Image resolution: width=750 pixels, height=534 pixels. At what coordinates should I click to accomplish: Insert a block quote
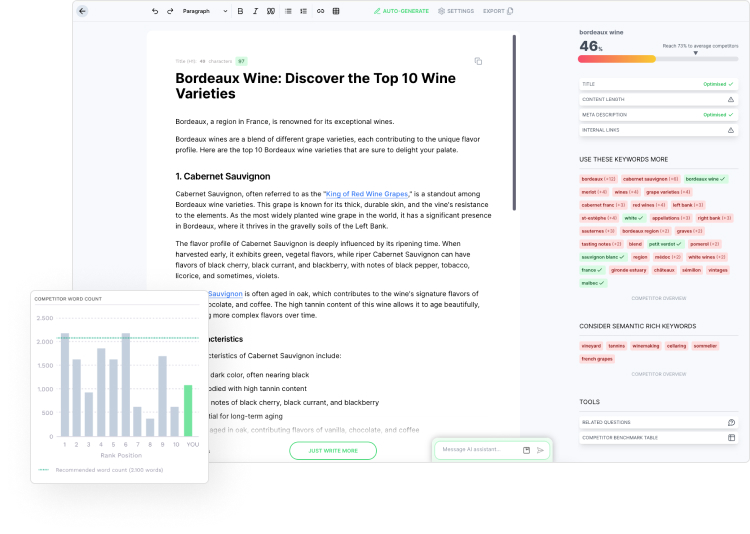pos(271,11)
